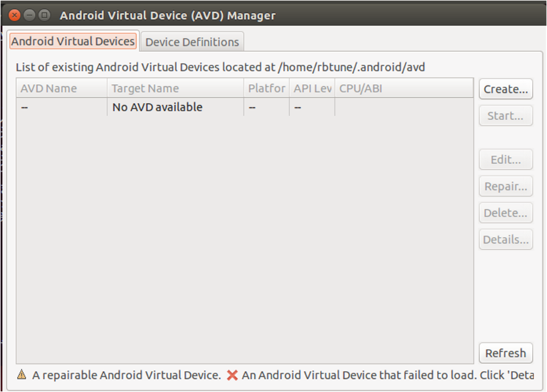Click the Platform column header
This screenshot has height=392, width=547.
click(x=267, y=88)
